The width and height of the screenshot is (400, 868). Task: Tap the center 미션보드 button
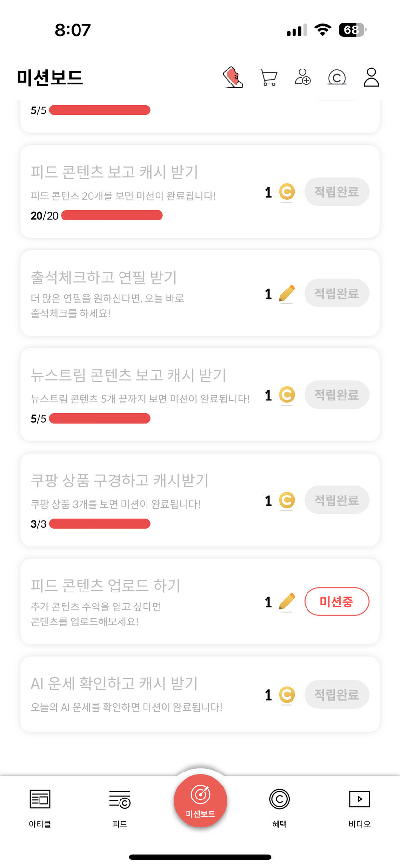(200, 801)
